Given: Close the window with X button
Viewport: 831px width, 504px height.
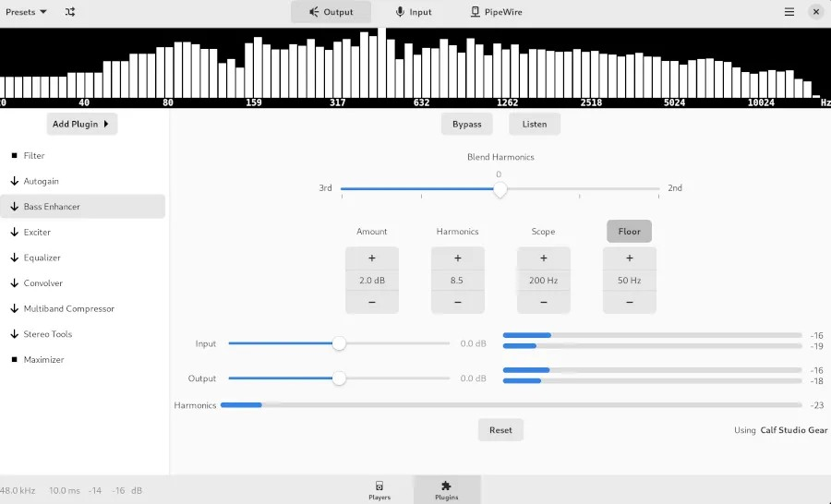Looking at the screenshot, I should coord(815,12).
